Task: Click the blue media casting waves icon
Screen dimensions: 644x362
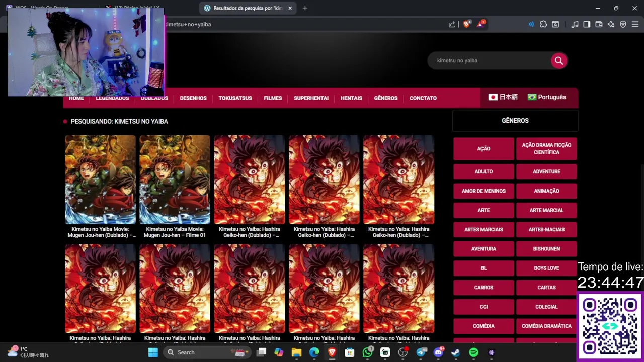Action: [x=531, y=24]
